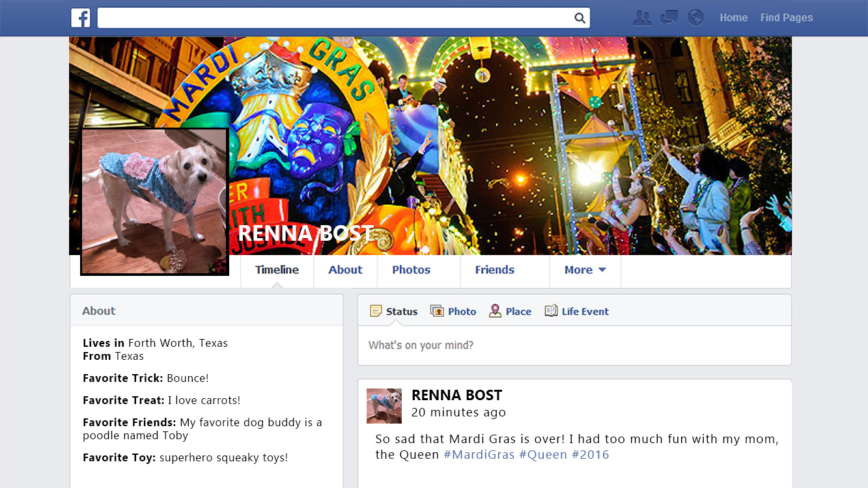Click the Home link in header

733,18
